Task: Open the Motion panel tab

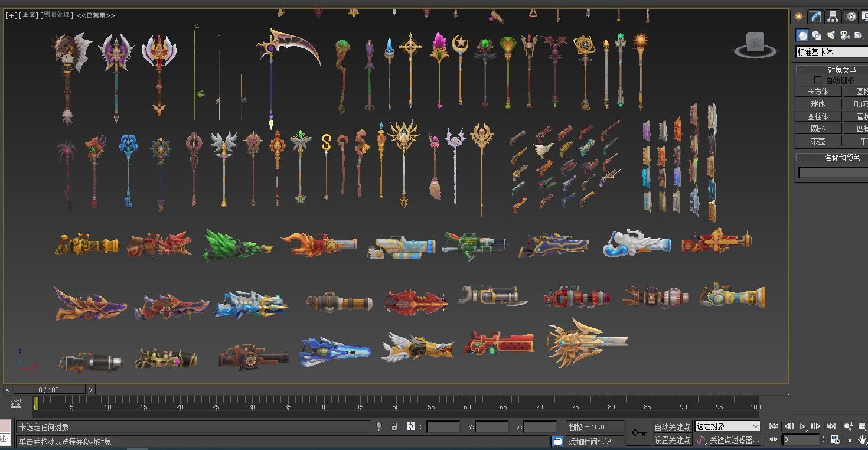Action: (850, 17)
